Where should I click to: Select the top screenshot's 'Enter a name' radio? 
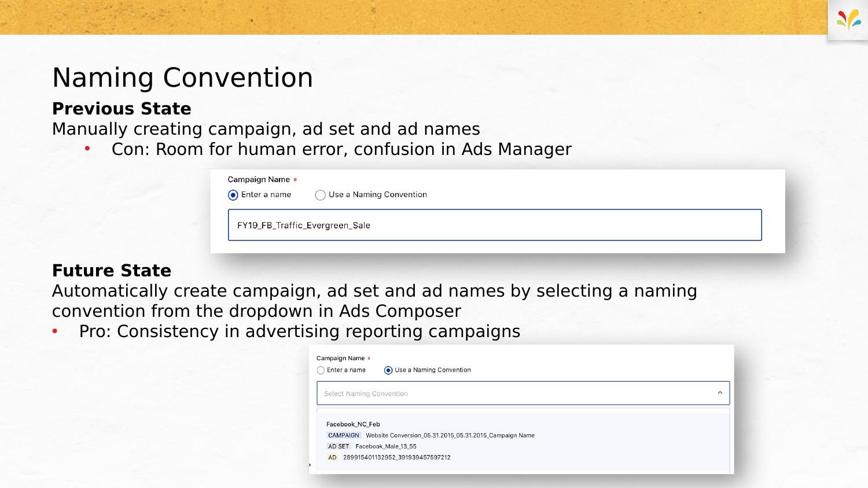(233, 195)
